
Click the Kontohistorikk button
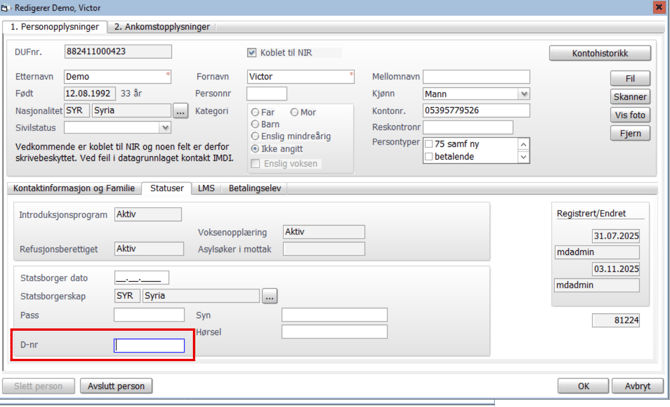pyautogui.click(x=599, y=53)
